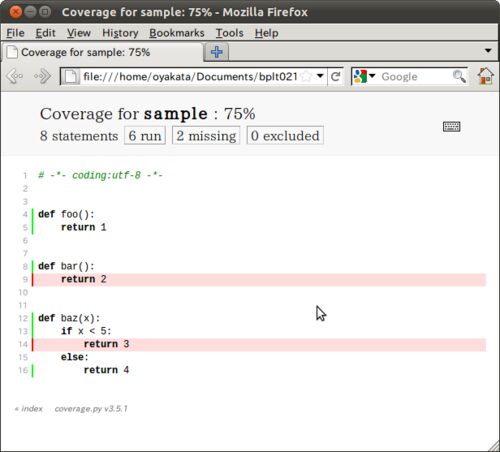Select the "Coverage for sample: 75%" tab
Image resolution: width=500 pixels, height=452 pixels.
click(x=102, y=52)
